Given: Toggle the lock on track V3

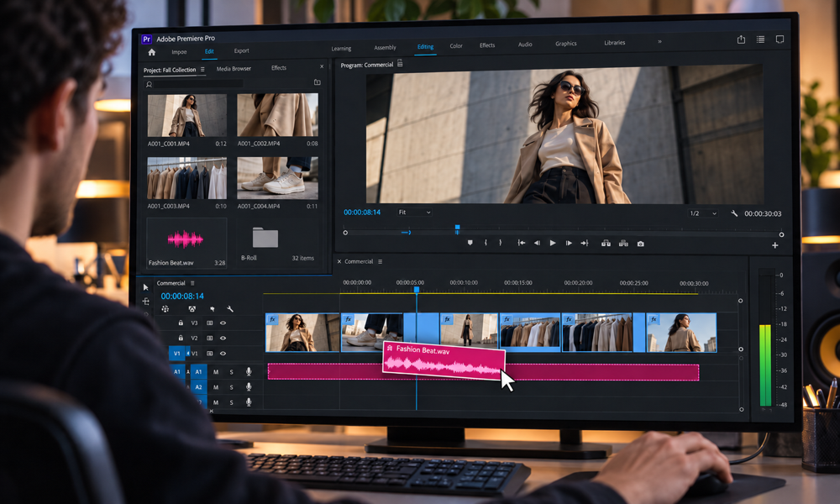Looking at the screenshot, I should tap(181, 323).
